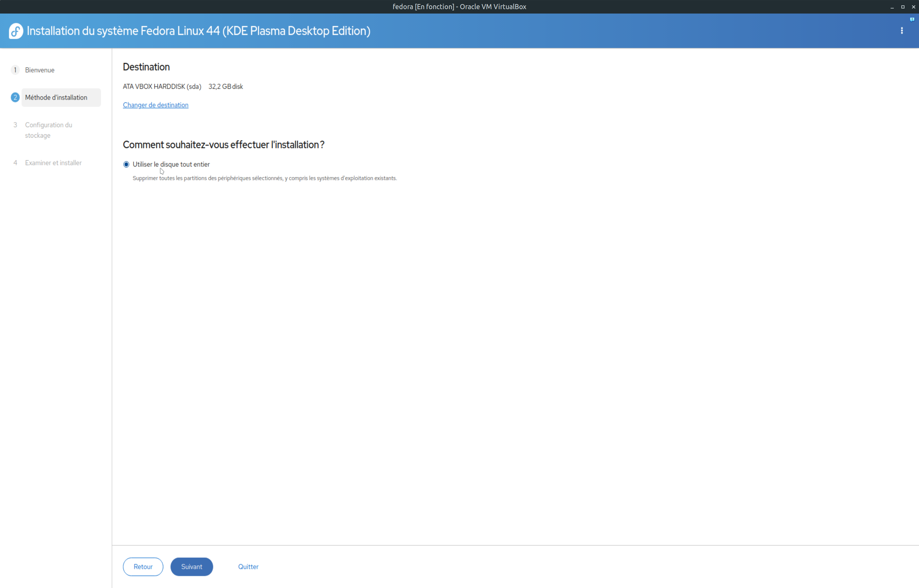Click the ATA VBOX HARDDISK (sda) text
Image resolution: width=919 pixels, height=588 pixels.
[162, 87]
